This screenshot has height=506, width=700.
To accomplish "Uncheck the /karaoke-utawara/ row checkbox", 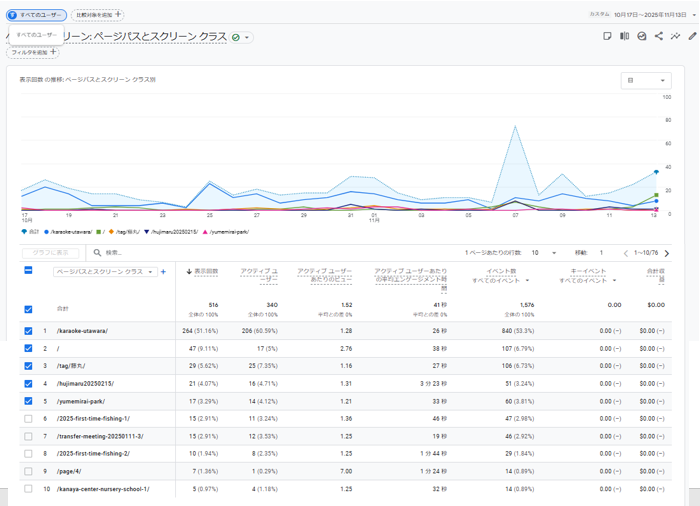I will click(x=28, y=331).
